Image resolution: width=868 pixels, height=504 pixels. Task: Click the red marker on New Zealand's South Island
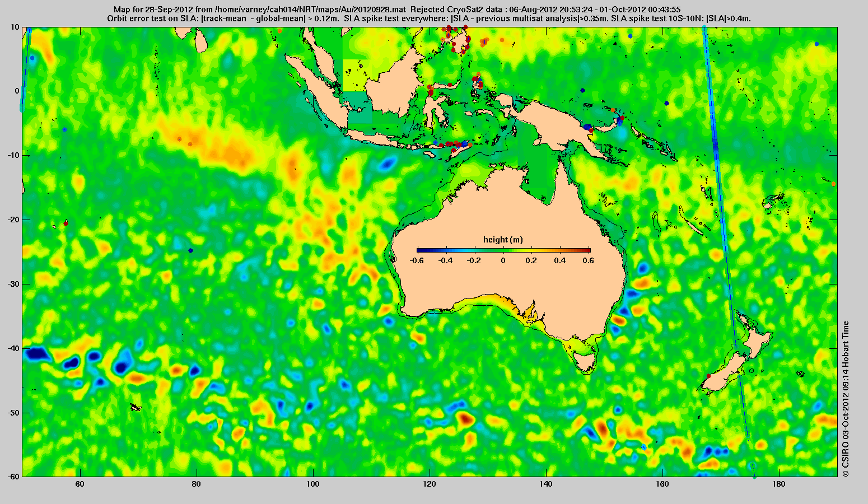tap(708, 376)
